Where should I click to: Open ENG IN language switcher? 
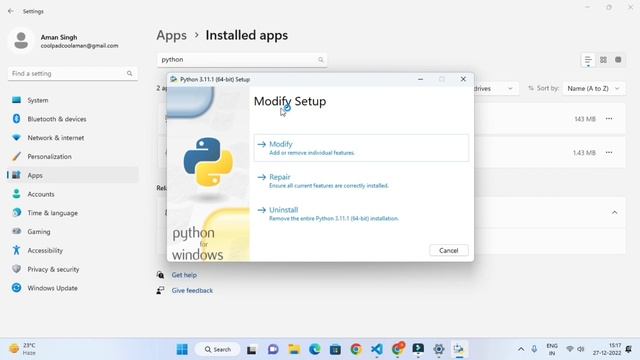[x=552, y=349]
